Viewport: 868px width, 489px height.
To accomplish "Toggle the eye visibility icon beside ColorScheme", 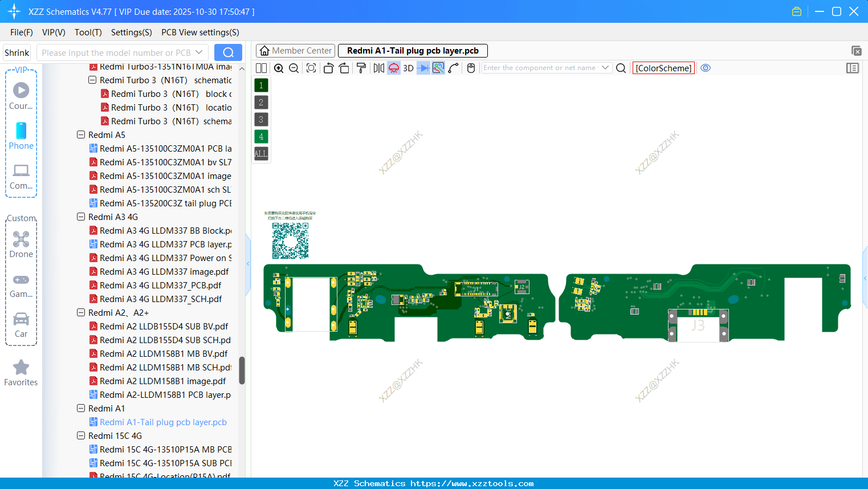I will pyautogui.click(x=706, y=68).
